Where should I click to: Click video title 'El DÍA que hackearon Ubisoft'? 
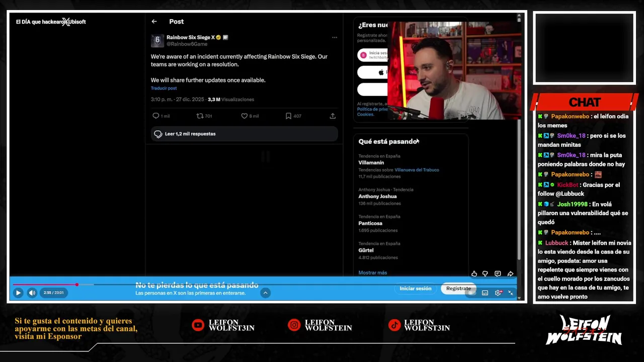pos(51,22)
